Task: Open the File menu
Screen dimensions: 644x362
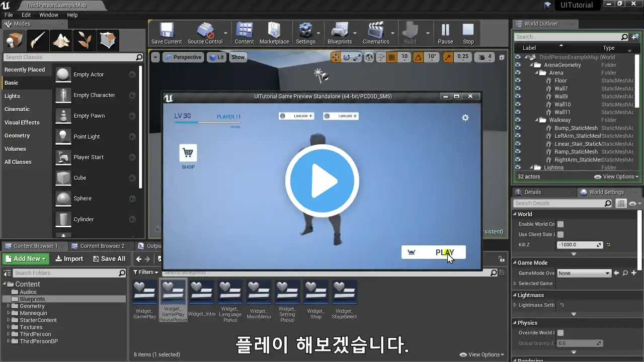Action: click(9, 15)
